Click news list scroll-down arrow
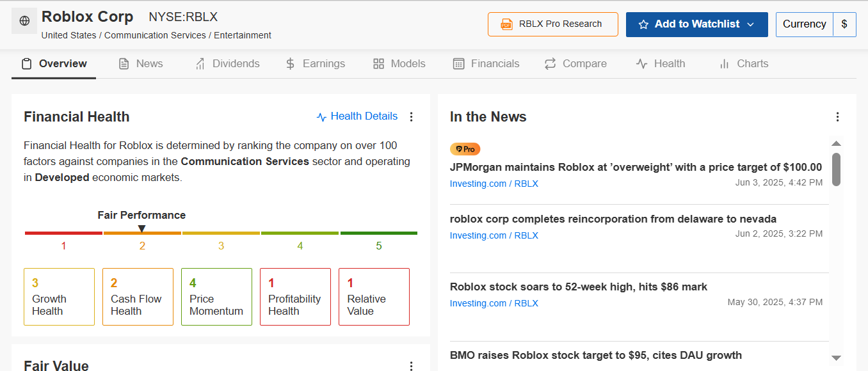This screenshot has height=371, width=868. pos(836,358)
